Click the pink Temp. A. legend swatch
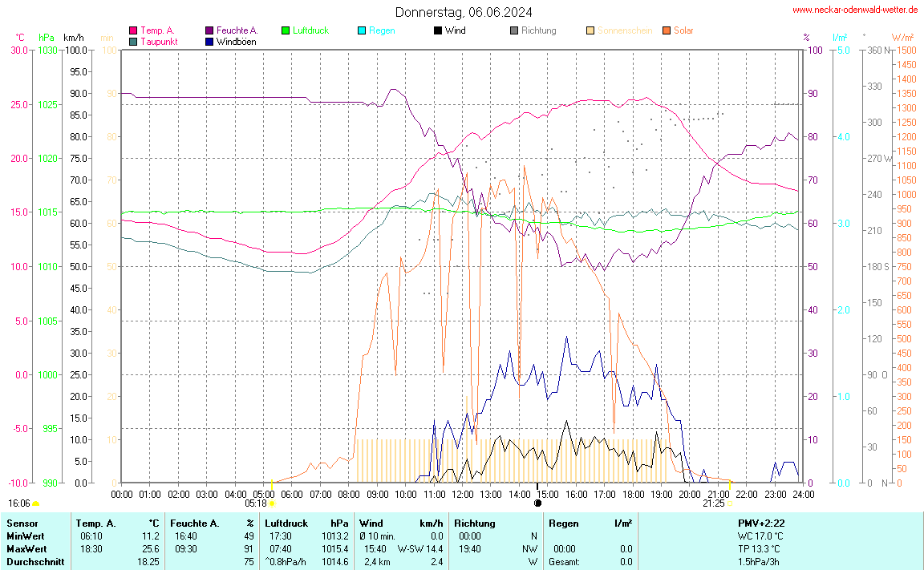This screenshot has width=924, height=570. [x=133, y=30]
